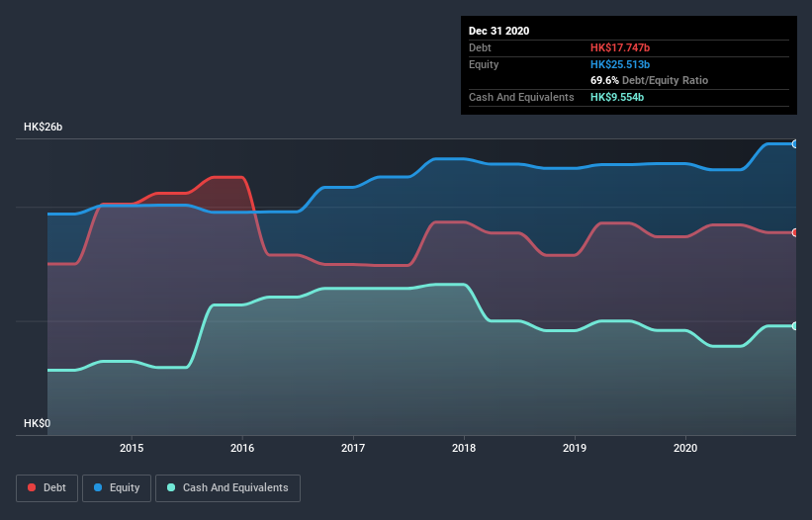812x520 pixels.
Task: Toggle the Debt series legend button
Action: click(46, 488)
